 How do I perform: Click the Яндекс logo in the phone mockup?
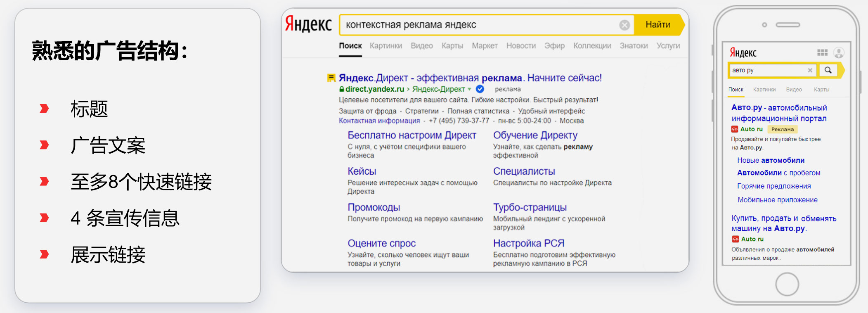pos(743,52)
